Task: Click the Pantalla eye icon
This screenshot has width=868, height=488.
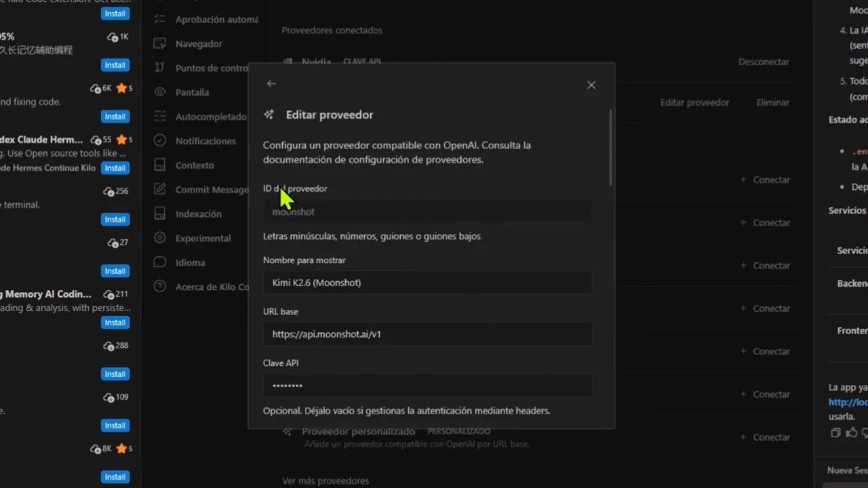Action: click(160, 92)
